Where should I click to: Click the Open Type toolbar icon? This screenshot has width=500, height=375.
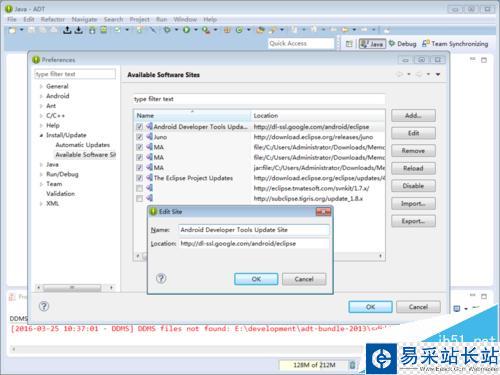260,30
